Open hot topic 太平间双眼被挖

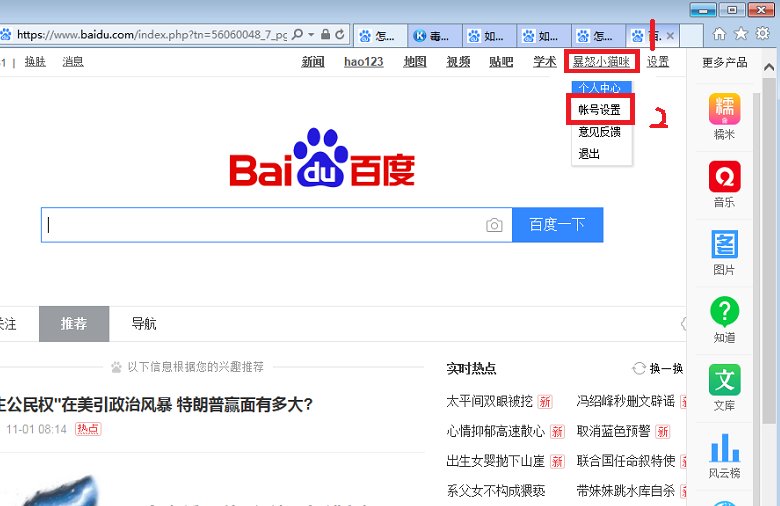489,401
